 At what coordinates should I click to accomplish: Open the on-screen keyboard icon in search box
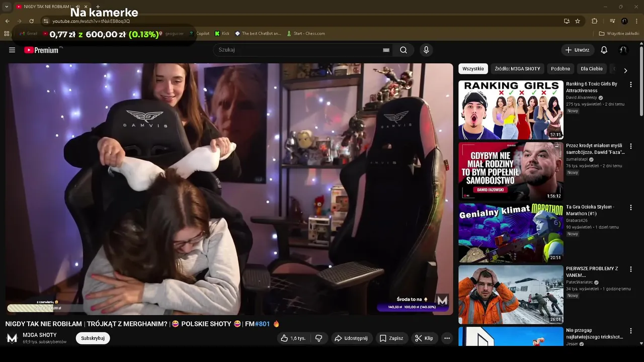point(386,50)
